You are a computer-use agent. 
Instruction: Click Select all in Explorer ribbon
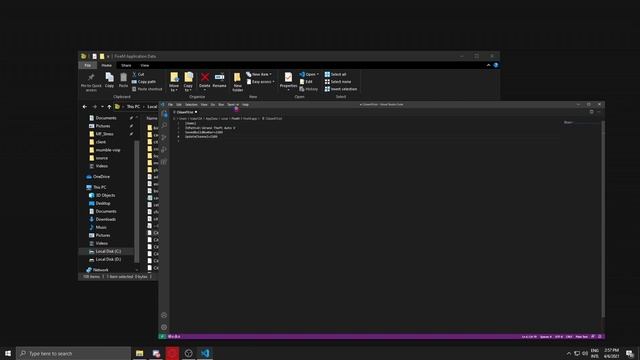335,74
